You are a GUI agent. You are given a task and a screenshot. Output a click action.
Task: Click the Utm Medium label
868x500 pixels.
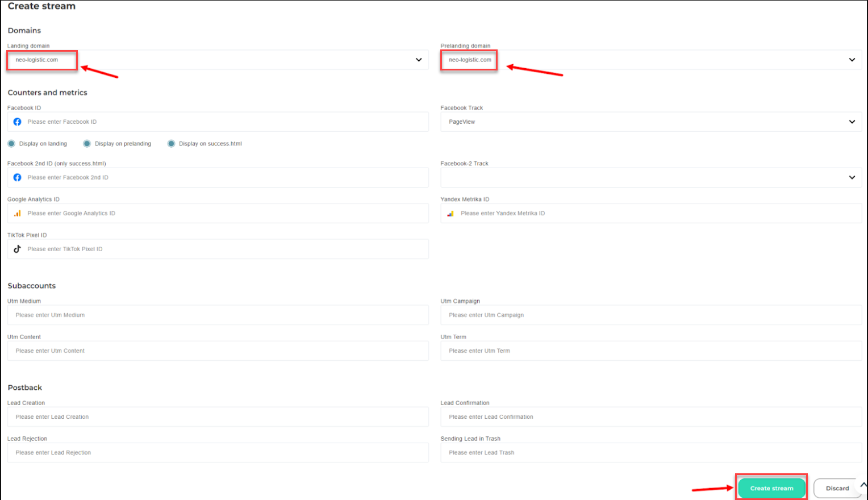(x=24, y=301)
